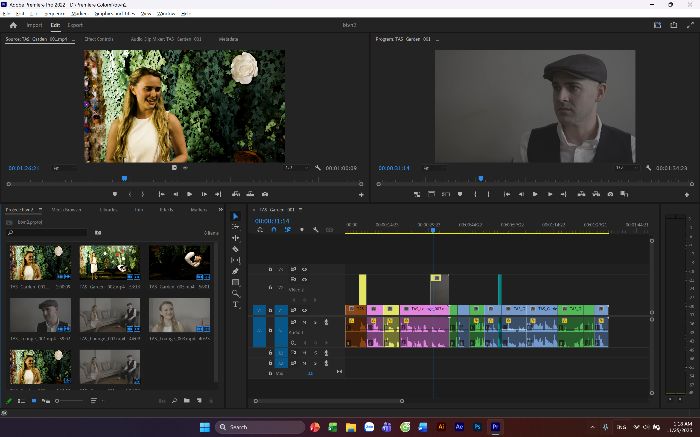700x437 pixels.
Task: Click the Home icon
Action: coord(13,25)
